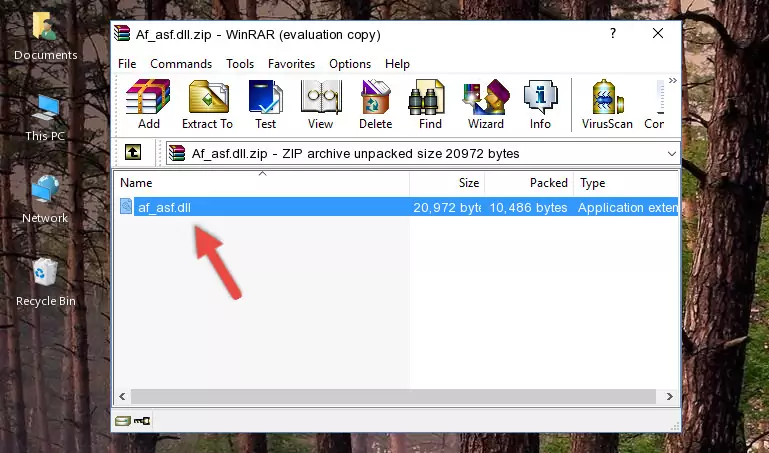Open the Options menu
This screenshot has height=453, width=769.
click(350, 64)
